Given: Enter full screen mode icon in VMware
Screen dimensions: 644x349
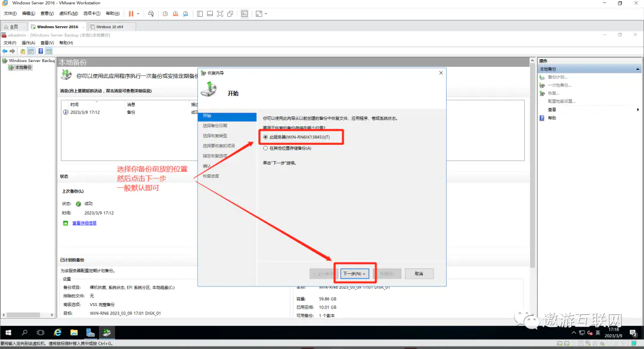Looking at the screenshot, I should 220,14.
